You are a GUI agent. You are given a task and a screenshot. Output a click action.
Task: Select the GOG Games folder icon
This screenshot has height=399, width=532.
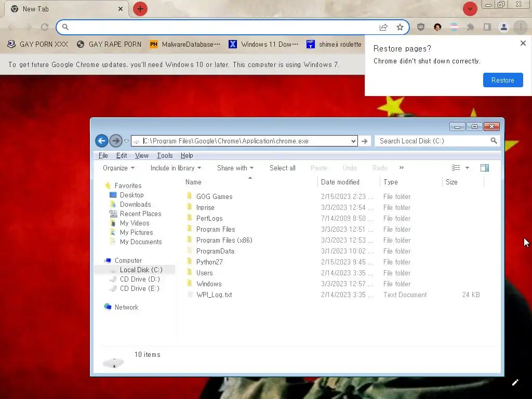point(189,196)
